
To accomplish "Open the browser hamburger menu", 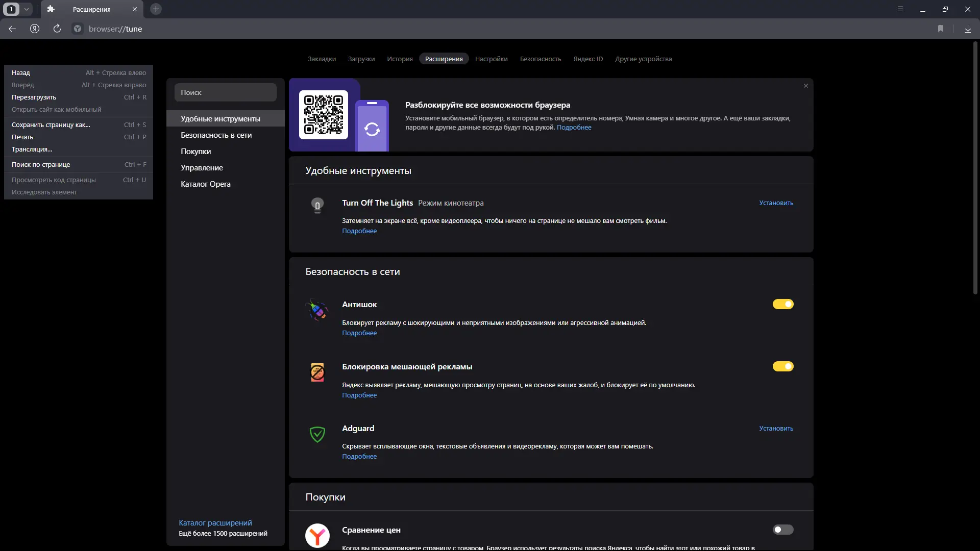I will click(900, 9).
